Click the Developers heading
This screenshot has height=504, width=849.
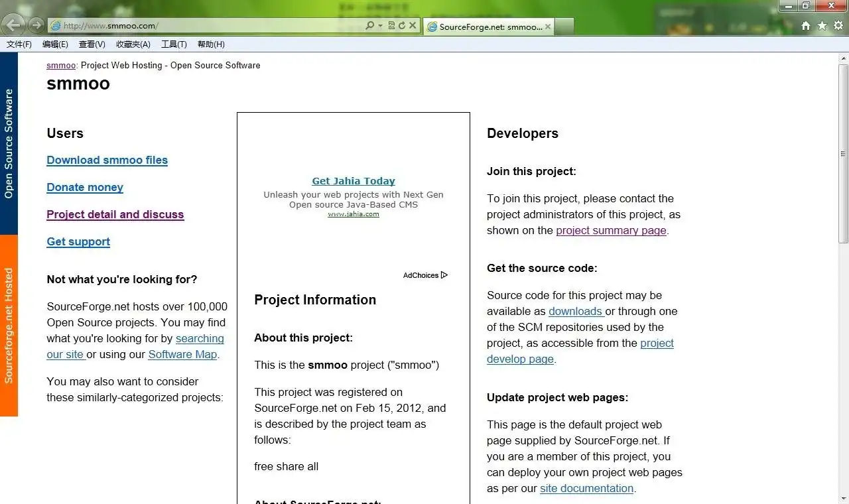(523, 133)
